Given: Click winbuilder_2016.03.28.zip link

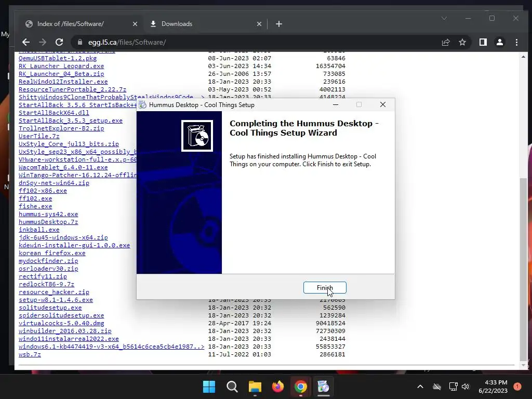Looking at the screenshot, I should [x=65, y=331].
